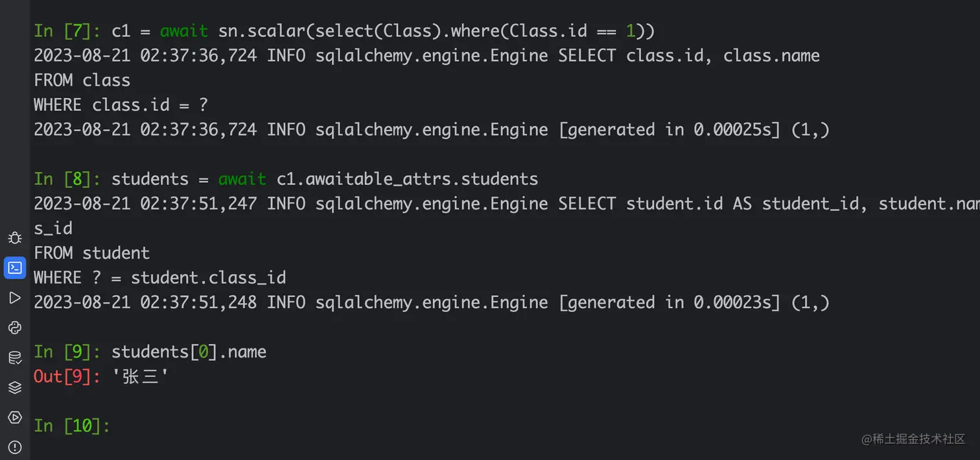The image size is (980, 460).
Task: Click the 'FROM class' log line
Action: pyautogui.click(x=82, y=80)
